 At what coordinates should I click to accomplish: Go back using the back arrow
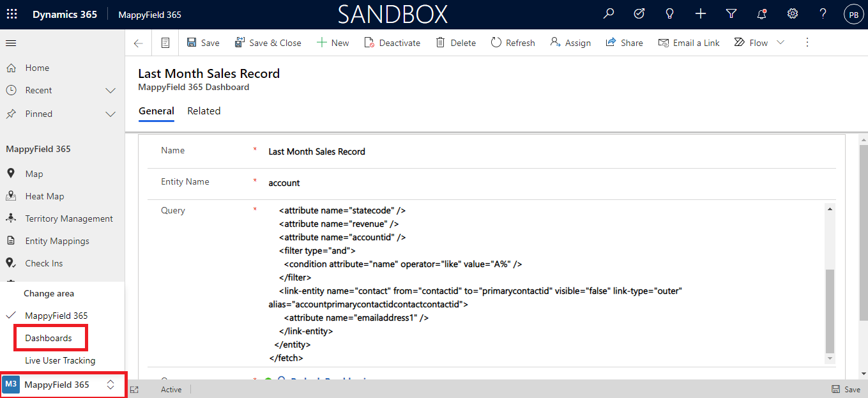point(138,43)
